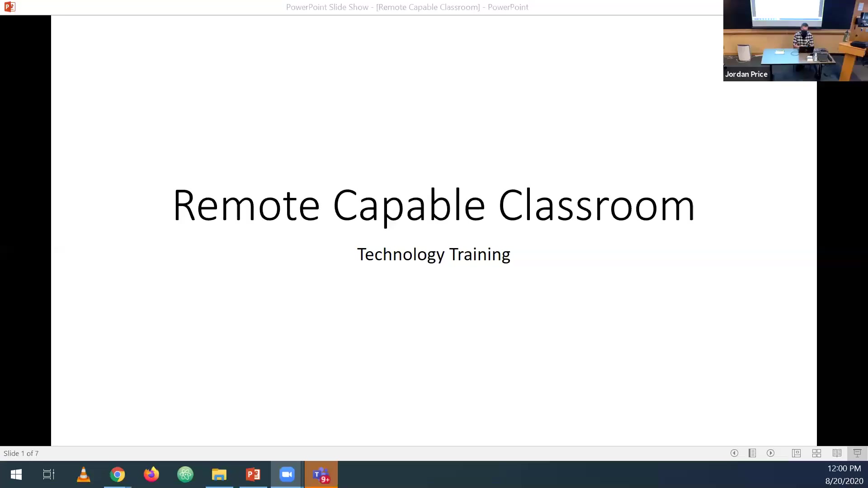Launch VLC media player from the taskbar
The image size is (868, 488).
click(x=84, y=474)
